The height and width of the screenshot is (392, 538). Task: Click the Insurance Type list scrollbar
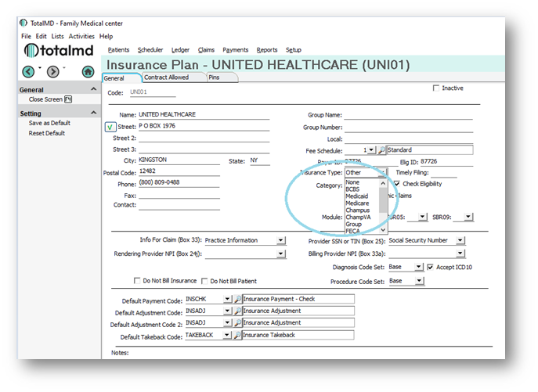pyautogui.click(x=383, y=204)
